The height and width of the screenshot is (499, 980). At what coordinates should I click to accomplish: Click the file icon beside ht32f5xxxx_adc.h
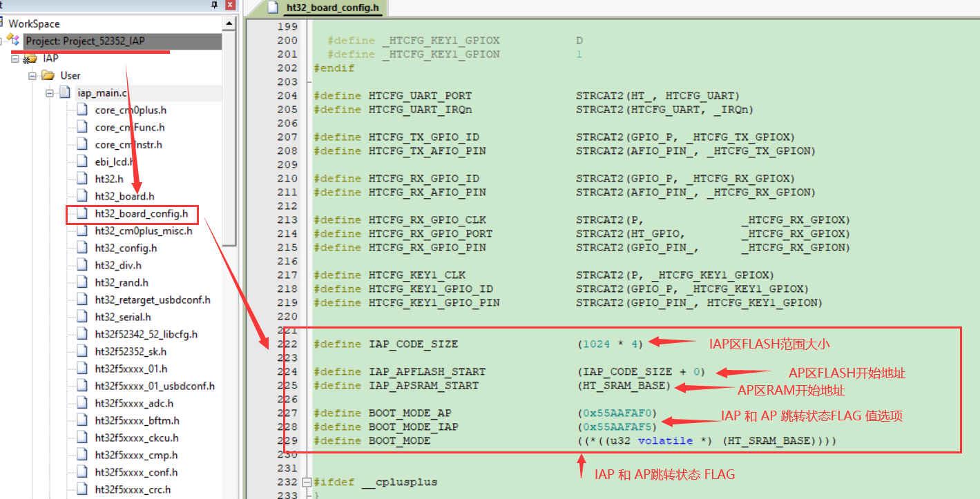click(x=83, y=403)
